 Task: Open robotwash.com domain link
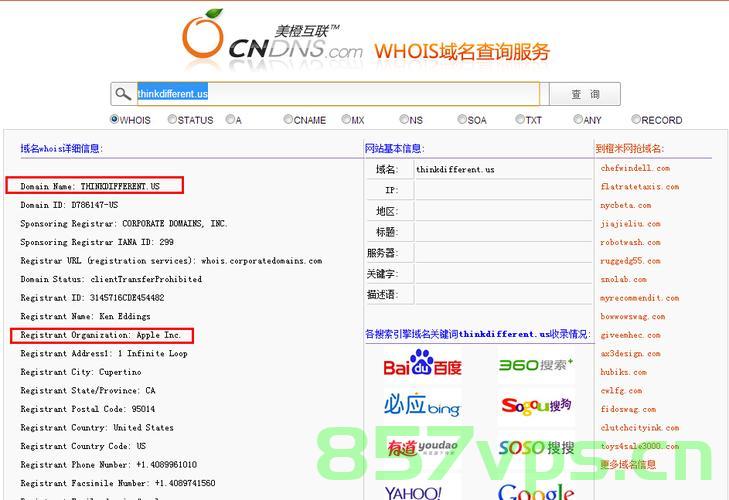(630, 242)
